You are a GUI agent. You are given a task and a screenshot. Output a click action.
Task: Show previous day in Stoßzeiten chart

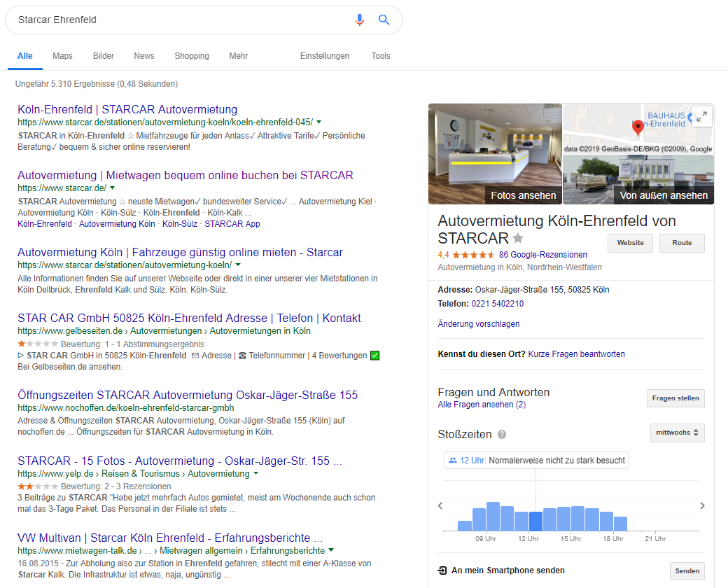[440, 505]
